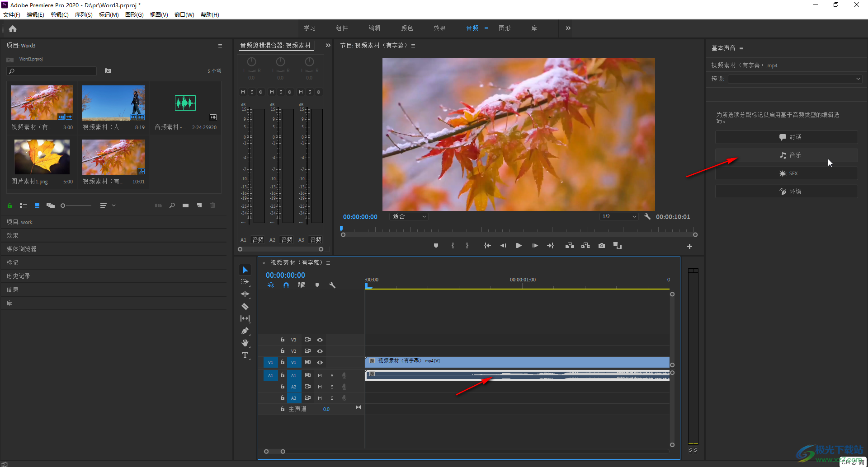The image size is (868, 467).
Task: Export frame with camera icon
Action: [602, 246]
